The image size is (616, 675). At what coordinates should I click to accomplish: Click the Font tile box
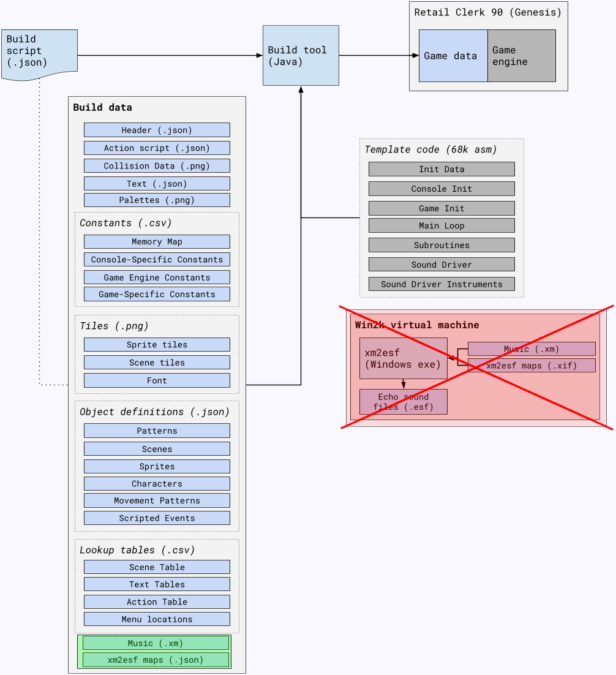[157, 380]
